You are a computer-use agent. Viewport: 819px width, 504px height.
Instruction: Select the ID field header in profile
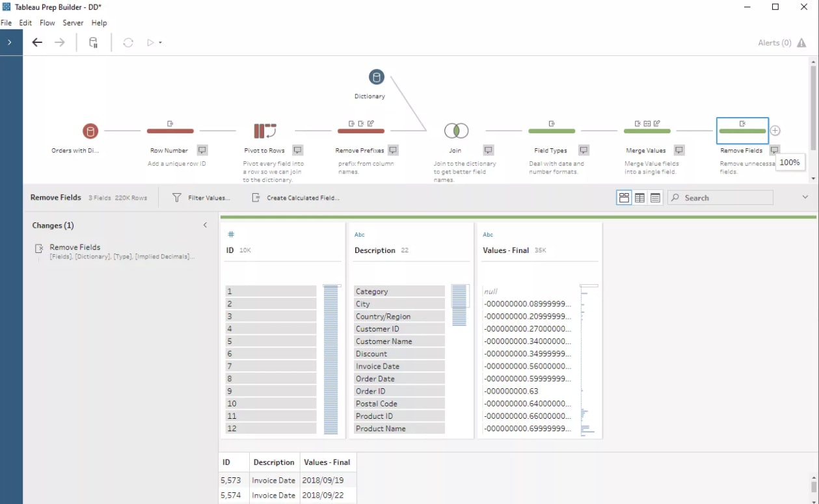coord(230,250)
